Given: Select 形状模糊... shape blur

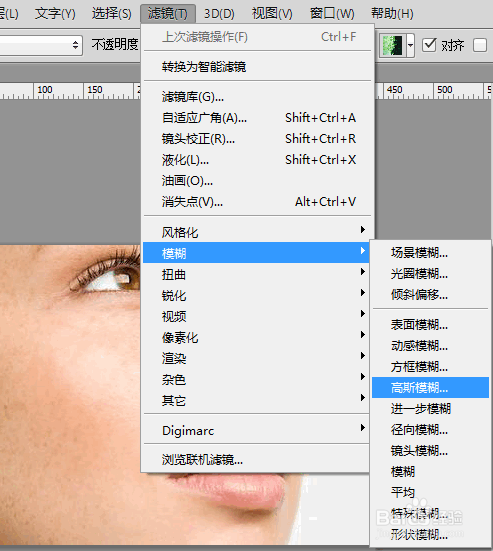Looking at the screenshot, I should [x=430, y=534].
